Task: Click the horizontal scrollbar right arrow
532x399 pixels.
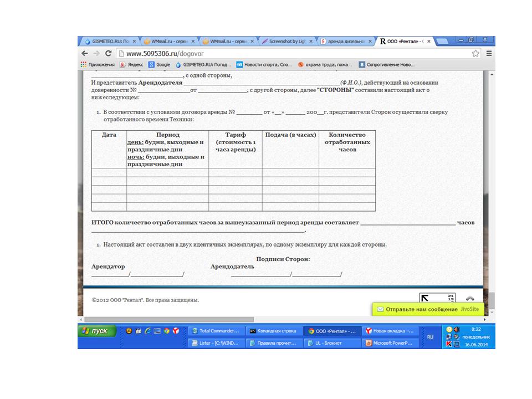Action: [x=484, y=320]
